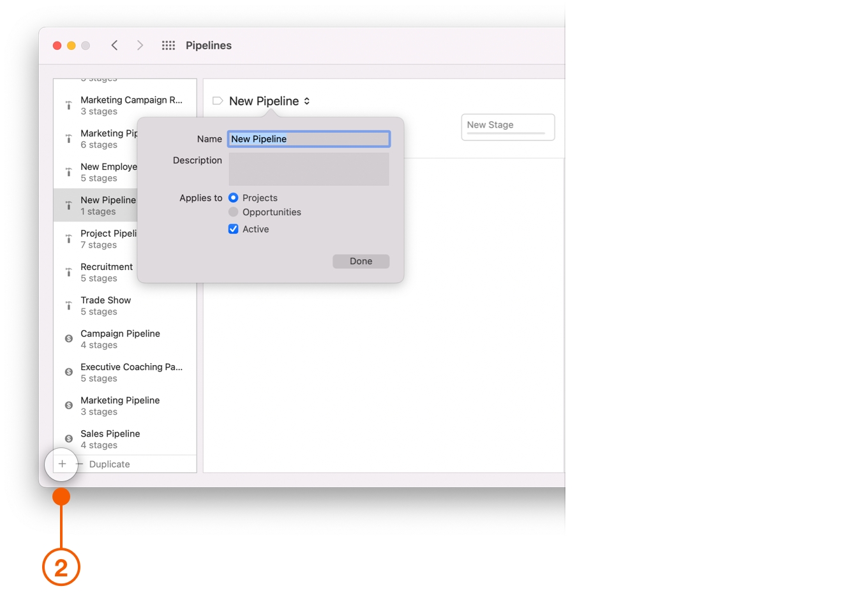868x600 pixels.
Task: Click the flag icon beside New Pipeline title
Action: 217,100
